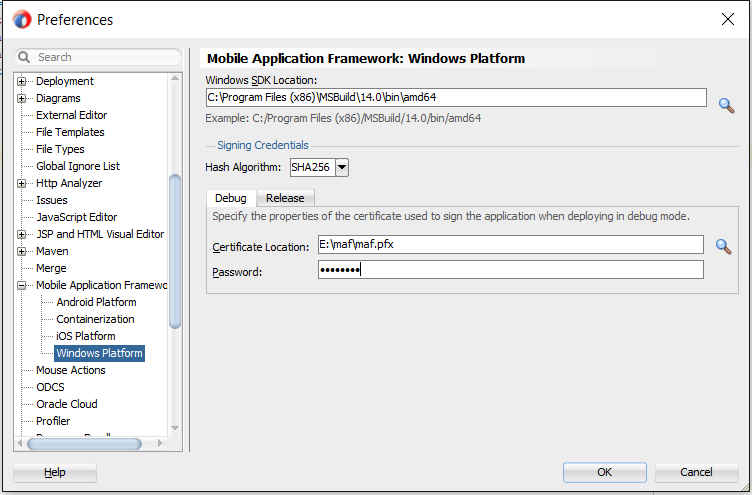
Task: Collapse the Mobile Application Framework node
Action: point(22,285)
